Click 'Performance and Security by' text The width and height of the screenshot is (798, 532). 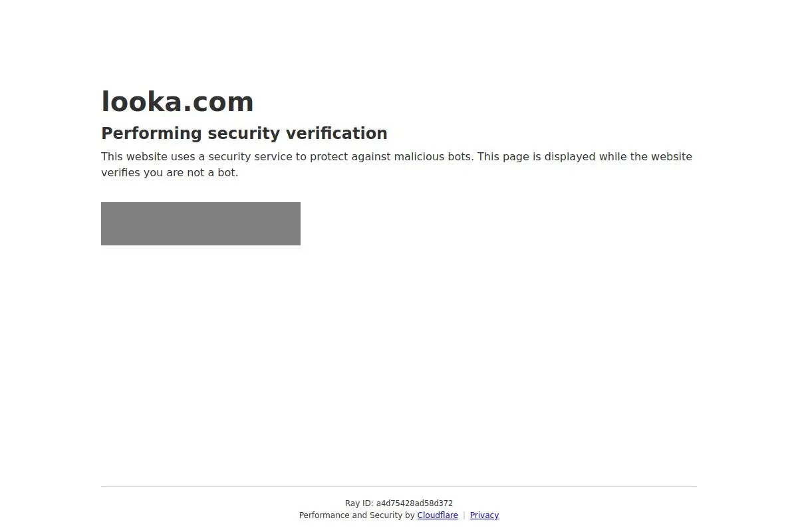click(x=357, y=515)
